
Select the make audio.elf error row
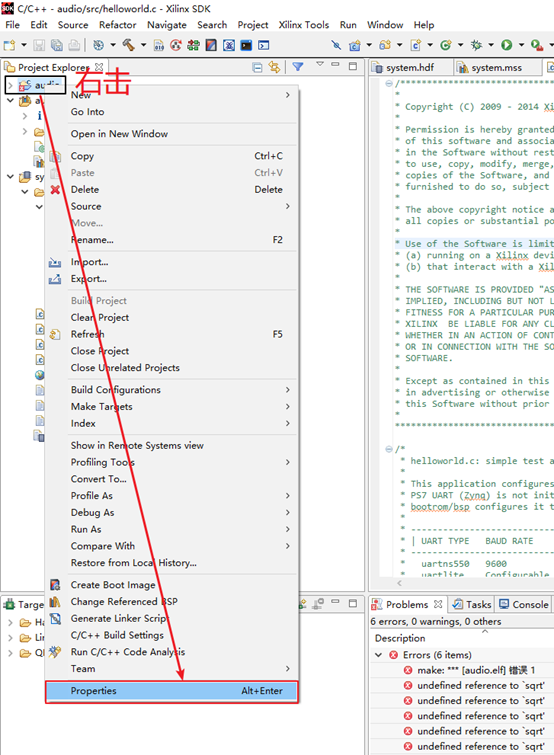[464, 670]
